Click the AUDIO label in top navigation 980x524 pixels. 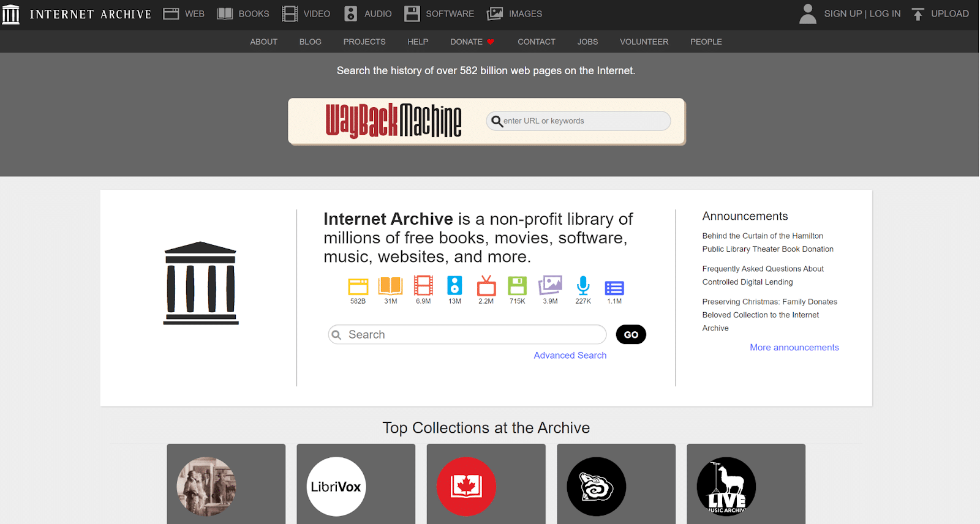(x=378, y=13)
